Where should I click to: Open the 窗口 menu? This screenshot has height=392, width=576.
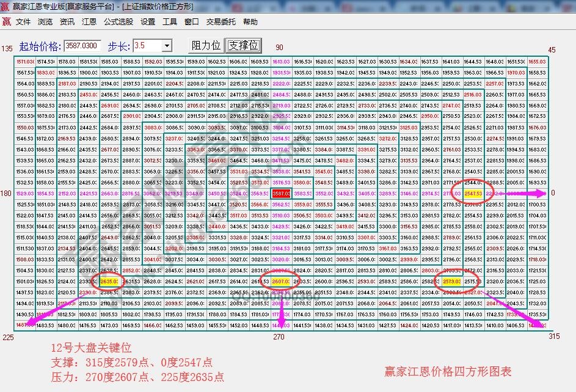pyautogui.click(x=191, y=21)
